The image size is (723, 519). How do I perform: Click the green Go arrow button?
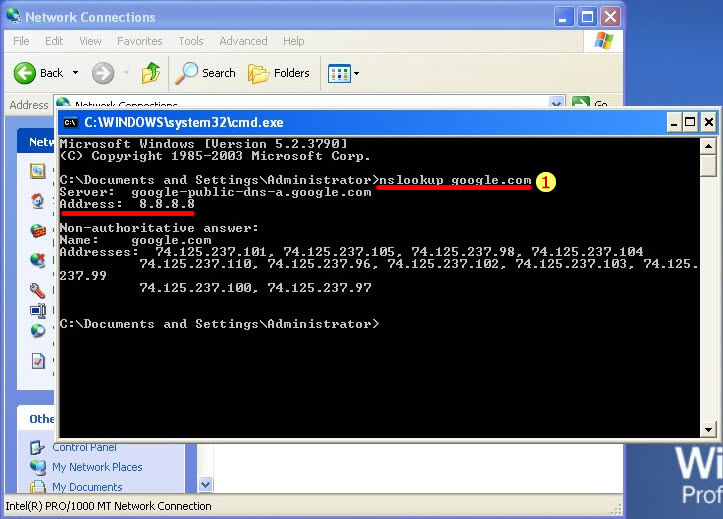(x=581, y=102)
